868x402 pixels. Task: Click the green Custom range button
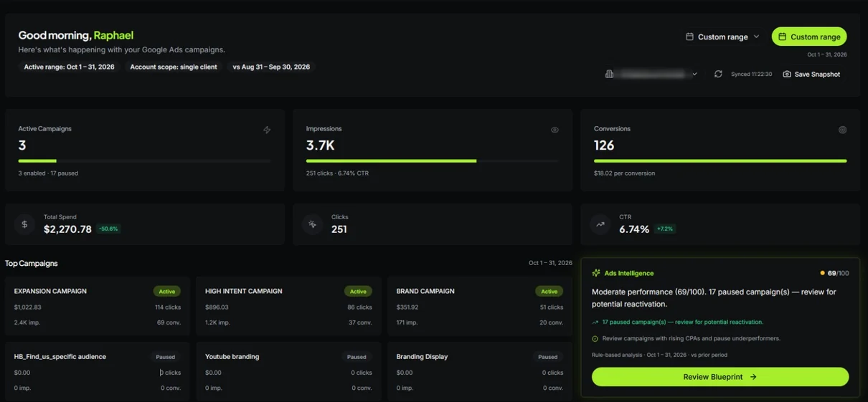pyautogui.click(x=809, y=37)
